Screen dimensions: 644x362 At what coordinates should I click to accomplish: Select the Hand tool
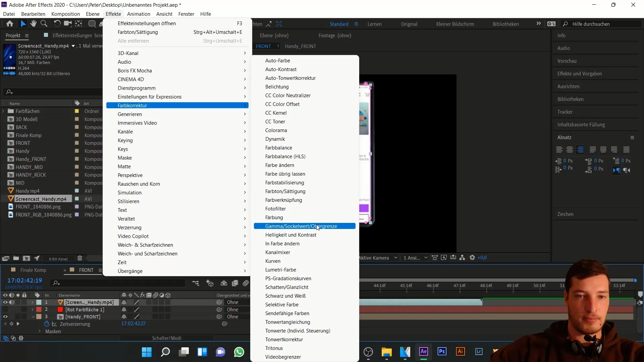[33, 24]
